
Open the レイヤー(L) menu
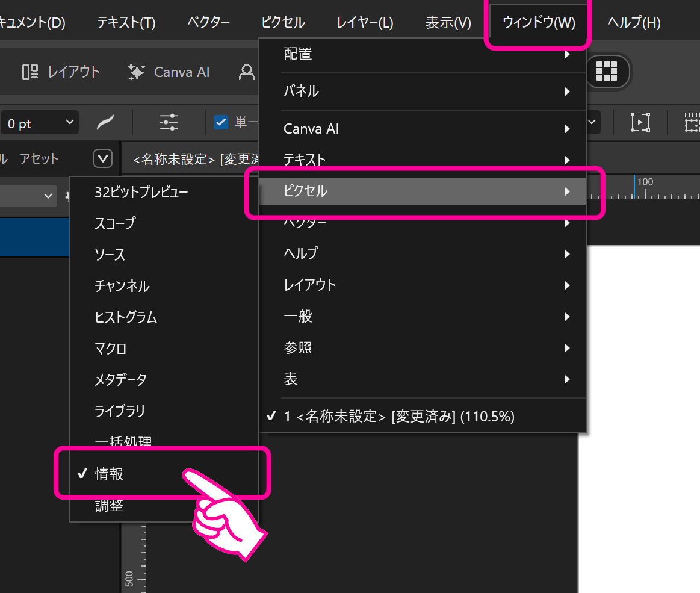tap(364, 22)
